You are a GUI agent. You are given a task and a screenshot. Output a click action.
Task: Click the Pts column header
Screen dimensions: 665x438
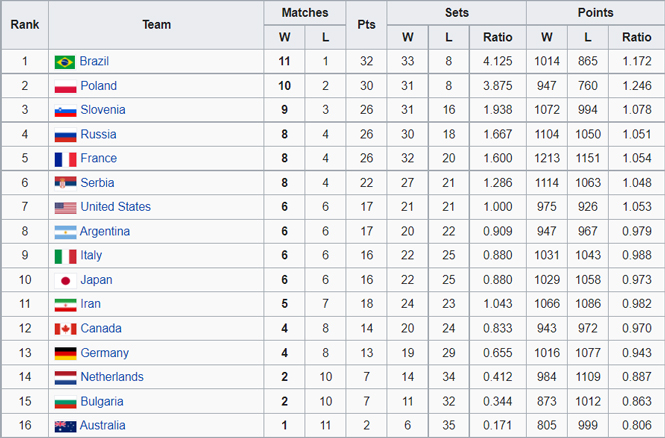[x=366, y=25]
